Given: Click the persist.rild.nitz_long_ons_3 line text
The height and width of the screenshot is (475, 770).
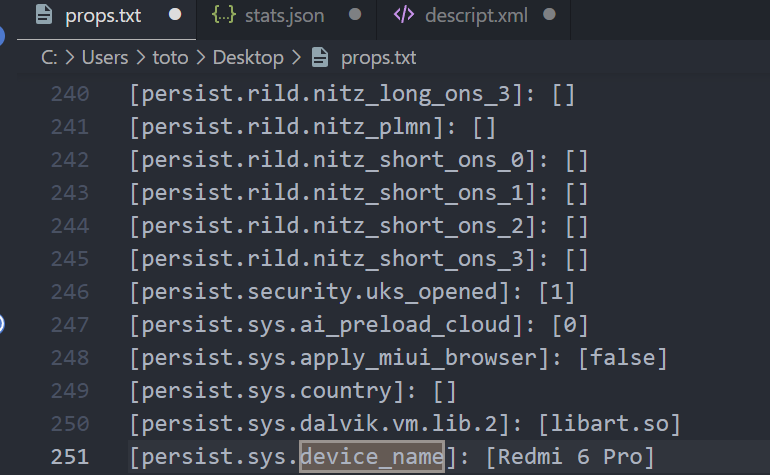Looking at the screenshot, I should click(x=352, y=94).
